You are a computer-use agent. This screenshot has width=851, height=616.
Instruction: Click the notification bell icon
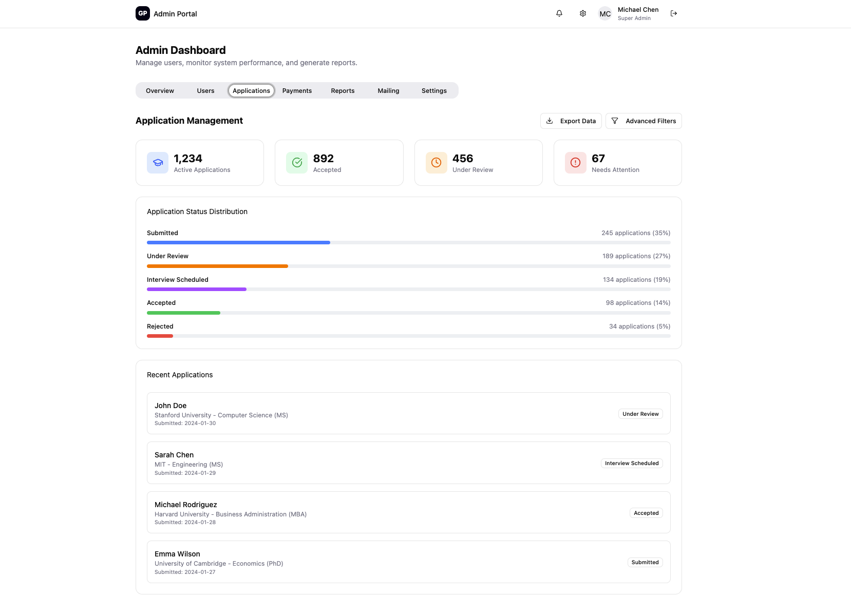pos(559,13)
